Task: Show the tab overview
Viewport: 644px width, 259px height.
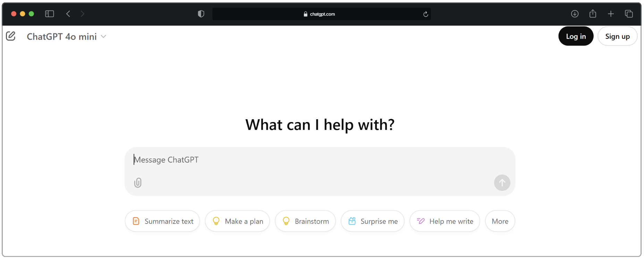Action: pos(629,14)
